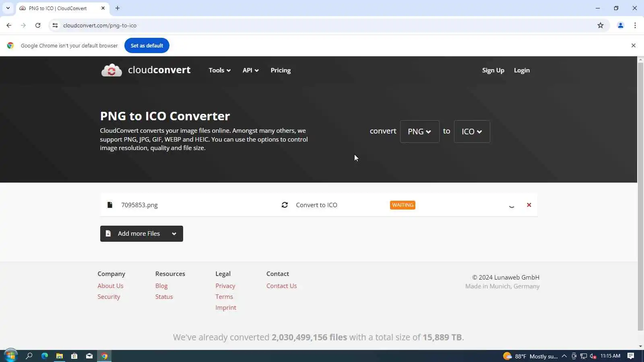Open the Windows notification center
This screenshot has height=362, width=644.
(x=631, y=356)
